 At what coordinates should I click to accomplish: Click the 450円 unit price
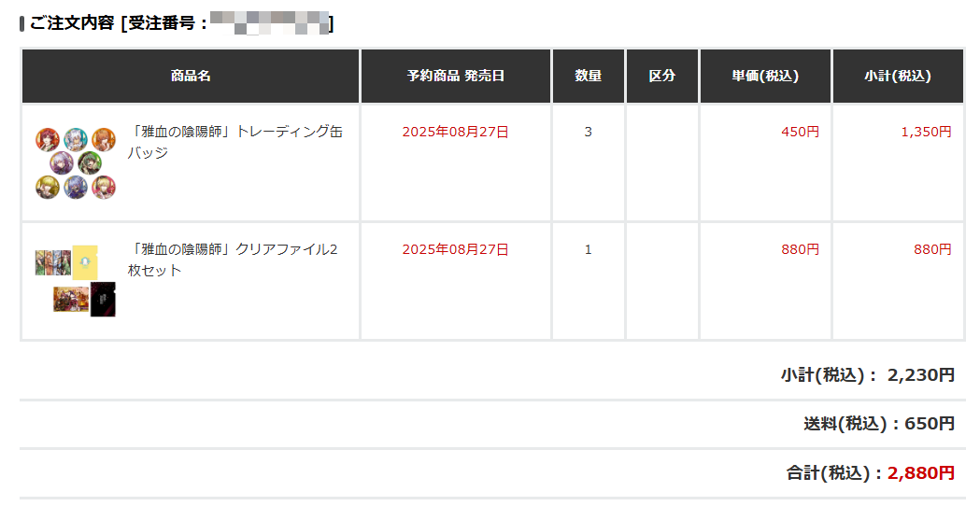800,132
